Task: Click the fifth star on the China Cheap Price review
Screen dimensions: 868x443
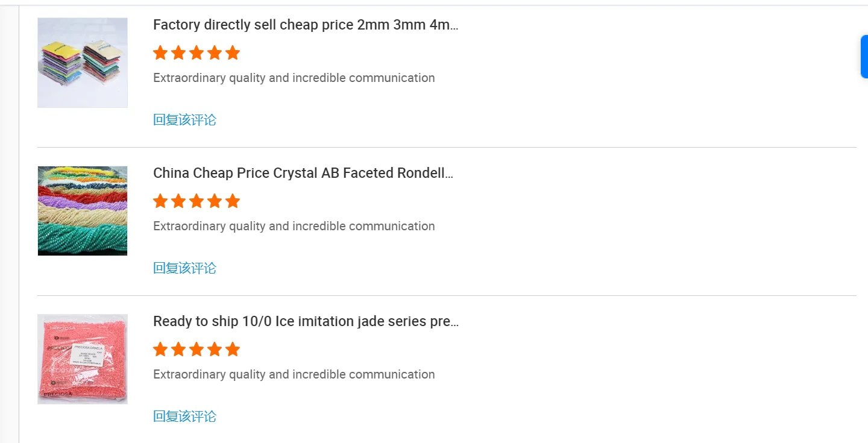Action: point(233,201)
